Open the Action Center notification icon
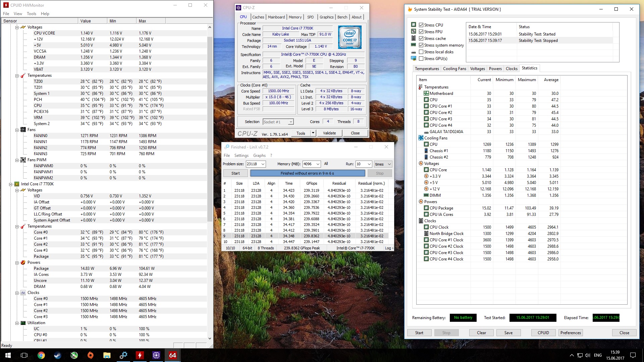The height and width of the screenshot is (362, 644). pyautogui.click(x=633, y=355)
